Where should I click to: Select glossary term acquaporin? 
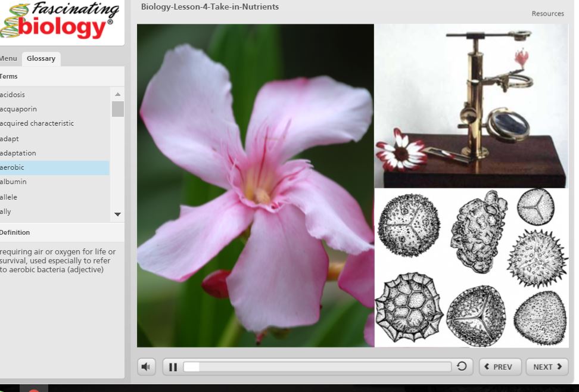pos(55,109)
